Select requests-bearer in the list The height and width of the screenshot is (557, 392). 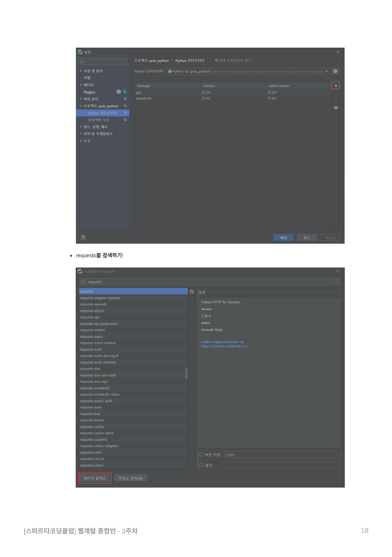[133, 420]
